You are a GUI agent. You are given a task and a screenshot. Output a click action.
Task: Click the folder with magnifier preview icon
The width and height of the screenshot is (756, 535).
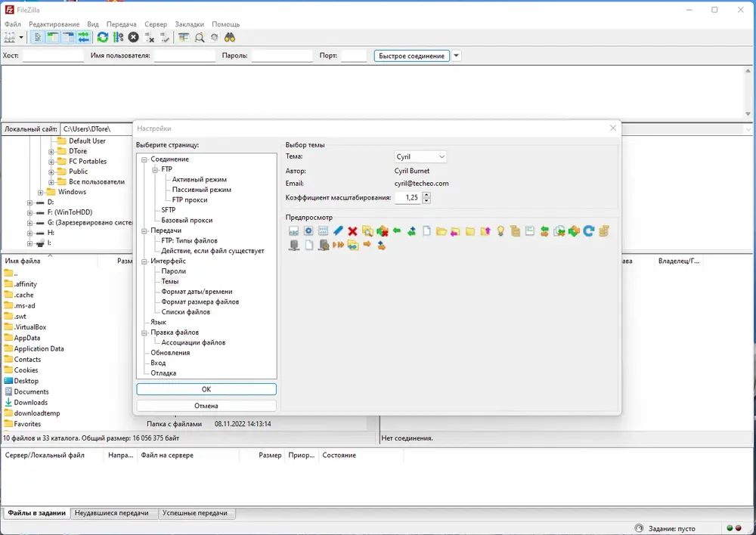pos(367,231)
